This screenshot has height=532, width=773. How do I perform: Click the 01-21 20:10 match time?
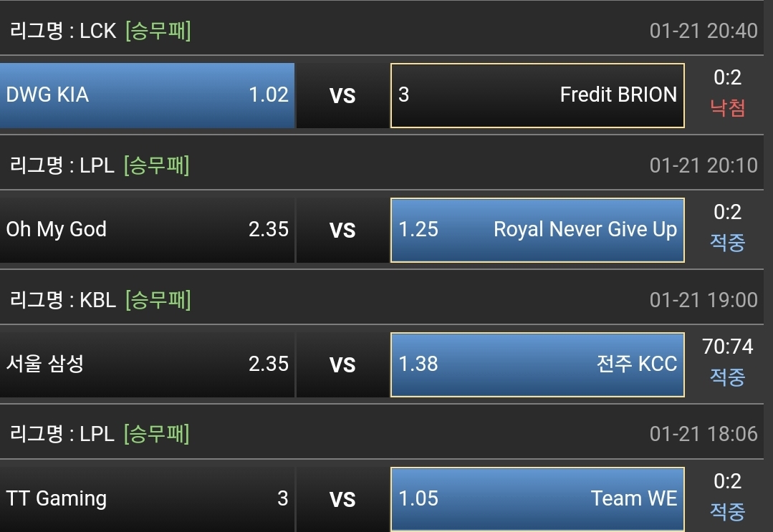click(703, 165)
